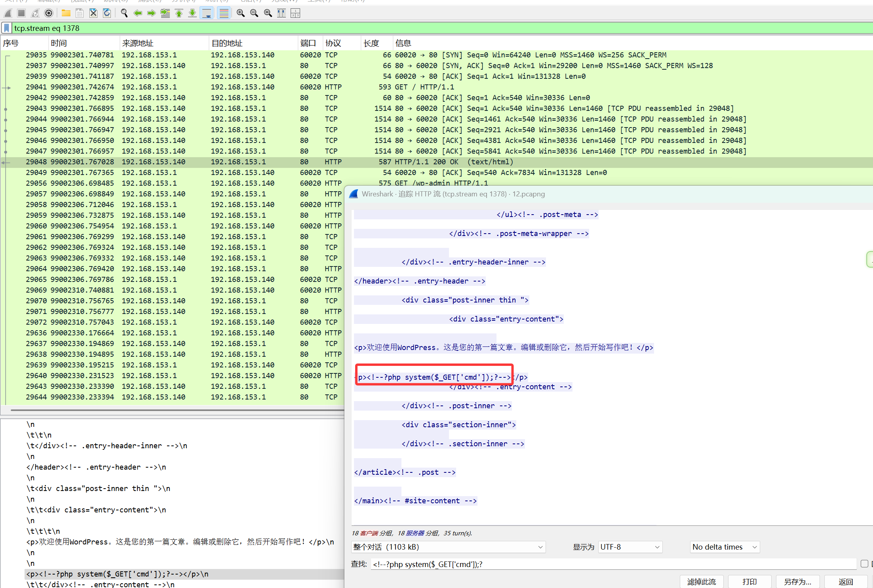
Task: Toggle packet list colorization
Action: 224,13
